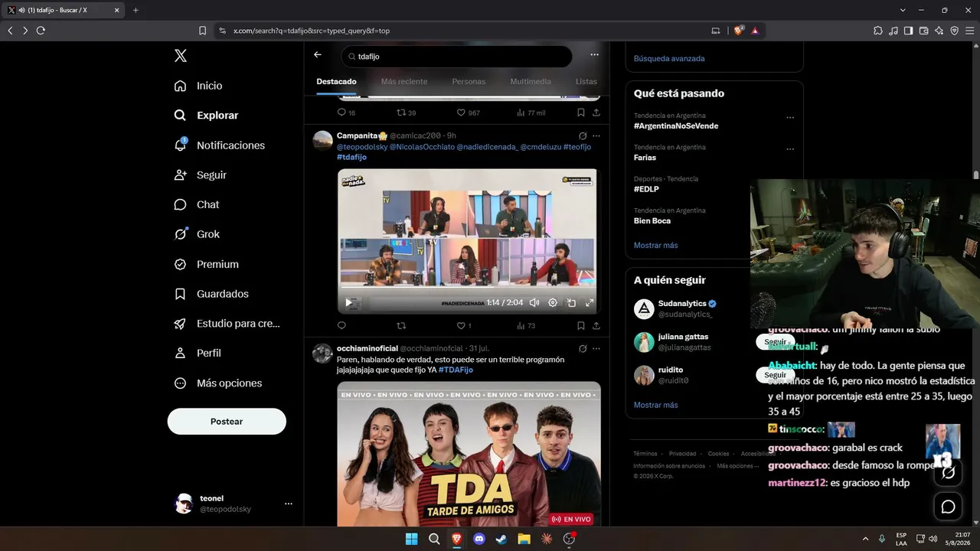The width and height of the screenshot is (980, 551).
Task: Switch to the Listas tab
Action: pyautogui.click(x=586, y=82)
